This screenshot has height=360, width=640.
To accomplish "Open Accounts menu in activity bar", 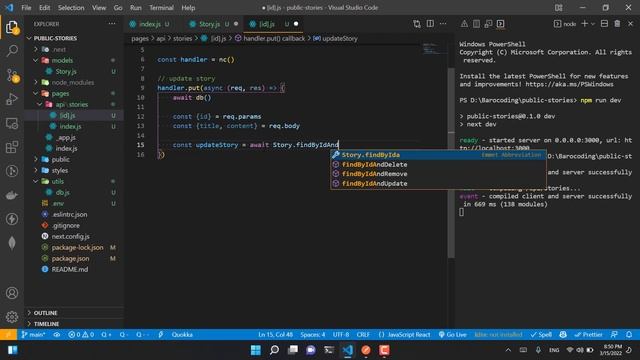I will (12, 293).
